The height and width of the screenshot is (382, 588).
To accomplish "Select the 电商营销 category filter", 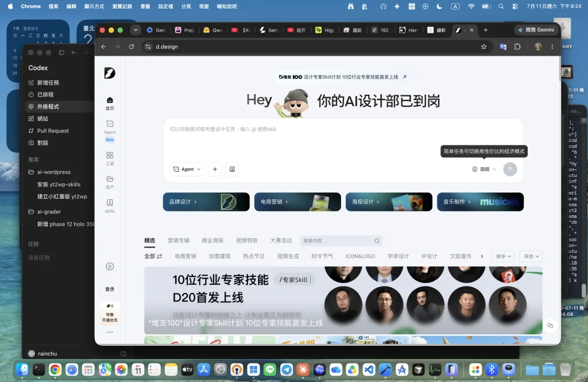I will point(185,256).
